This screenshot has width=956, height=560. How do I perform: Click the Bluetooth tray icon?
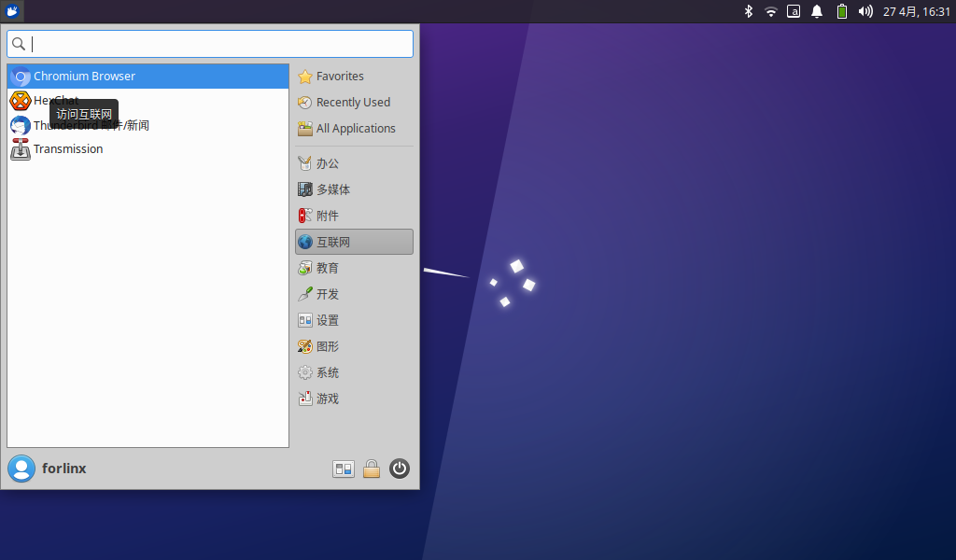(748, 11)
